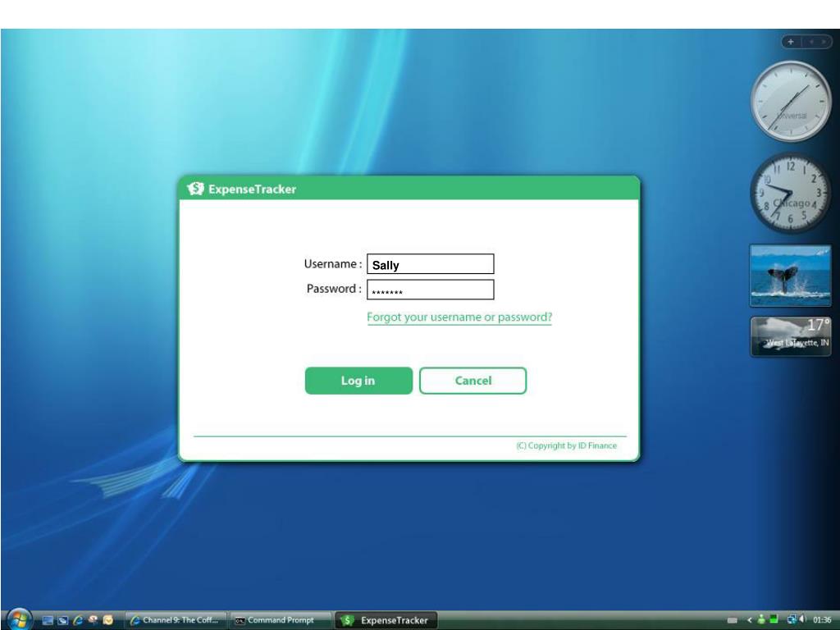Focus the Password input field
The image size is (840, 630).
[x=430, y=290]
